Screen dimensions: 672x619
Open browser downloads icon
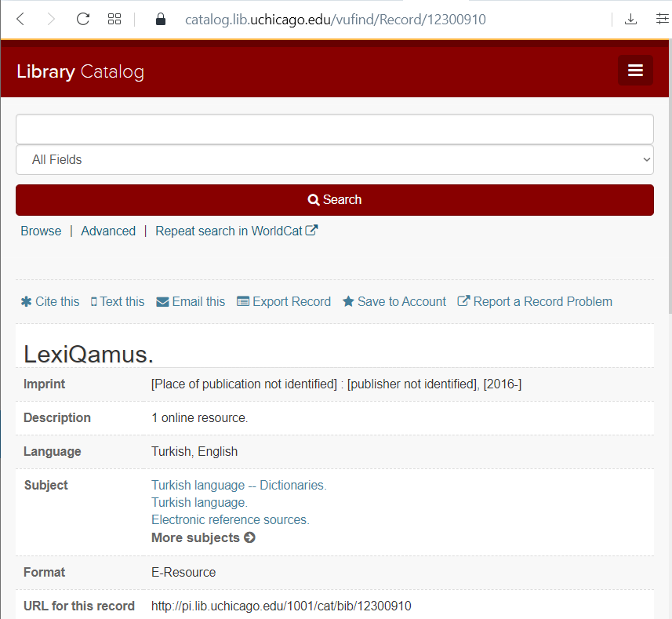point(630,19)
